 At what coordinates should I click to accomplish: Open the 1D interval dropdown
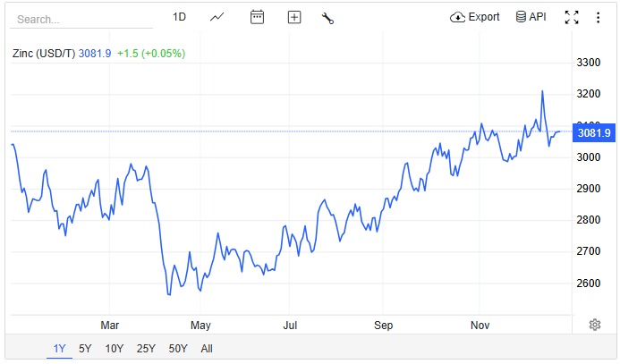coord(179,17)
